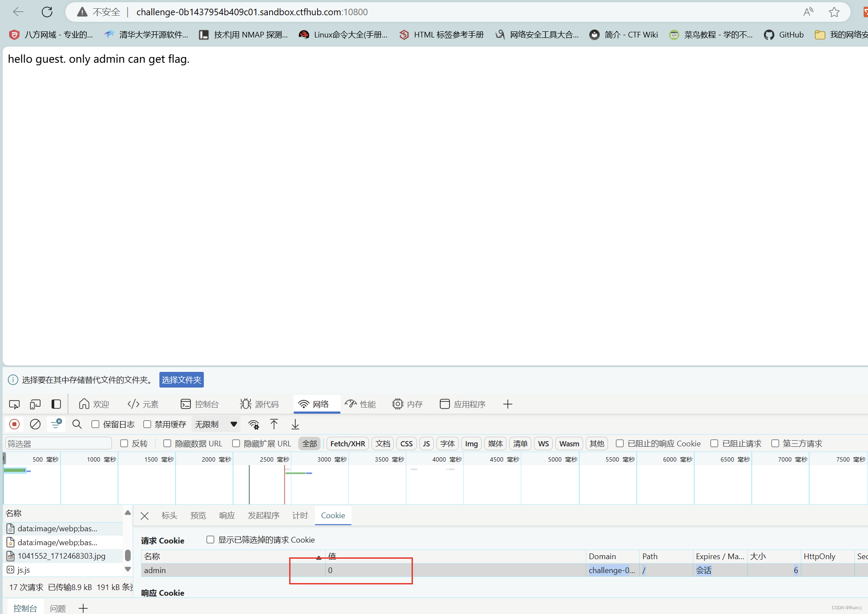Toggle the 反转 checkbox
This screenshot has height=614, width=868.
point(124,443)
